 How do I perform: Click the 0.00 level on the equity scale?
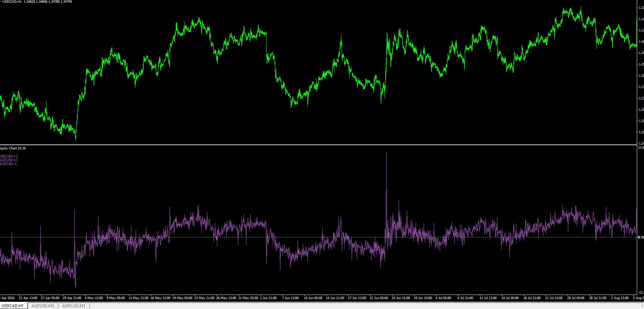[x=640, y=237]
